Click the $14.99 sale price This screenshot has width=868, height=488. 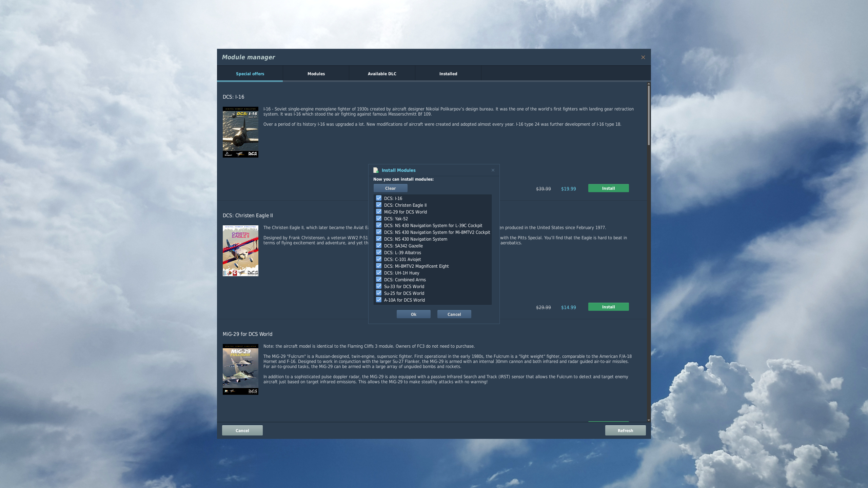click(x=568, y=307)
